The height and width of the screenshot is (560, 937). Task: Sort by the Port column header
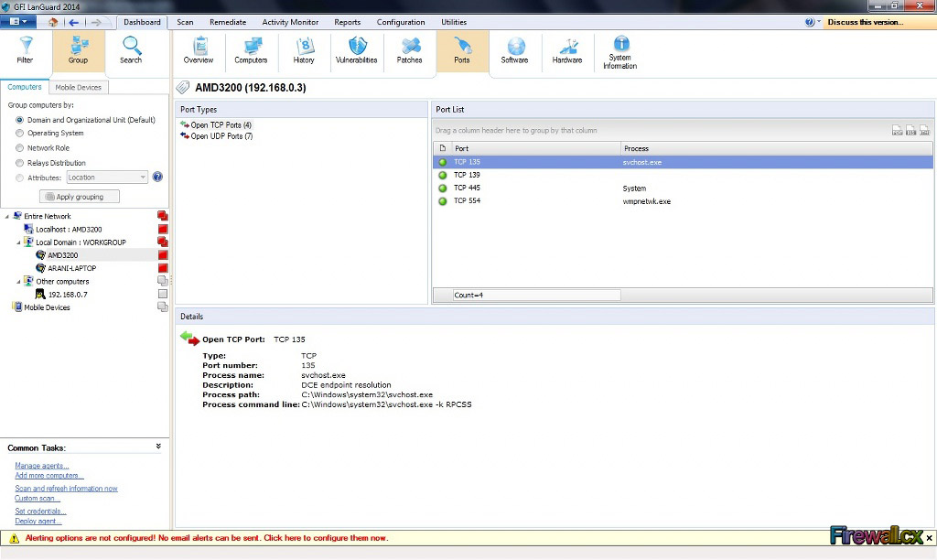536,148
